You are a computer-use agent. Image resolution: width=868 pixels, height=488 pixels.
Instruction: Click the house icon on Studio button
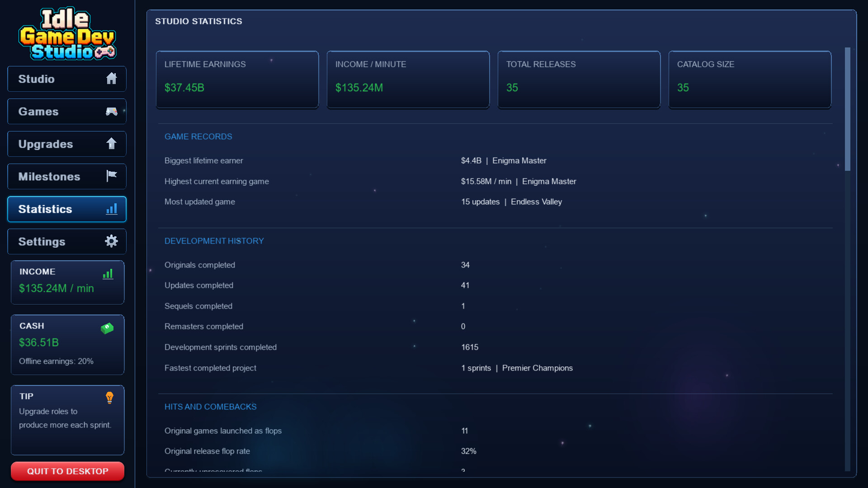click(111, 79)
